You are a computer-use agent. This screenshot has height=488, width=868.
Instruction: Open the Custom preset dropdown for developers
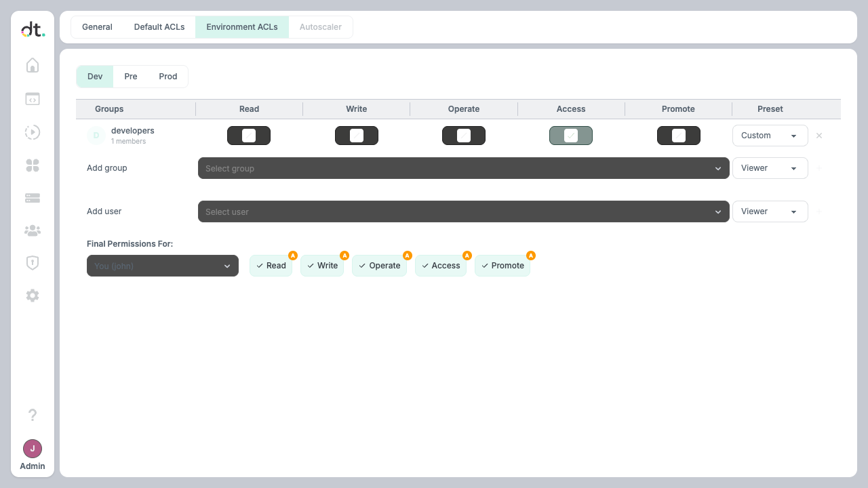pyautogui.click(x=770, y=136)
